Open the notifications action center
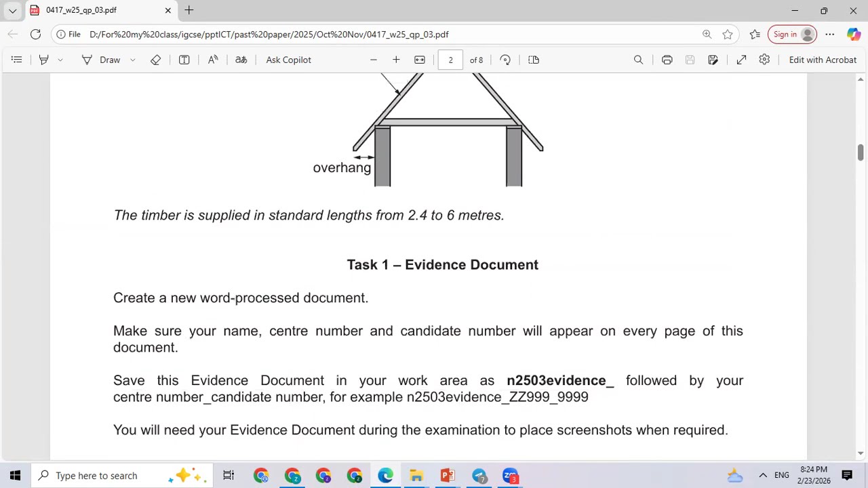 (x=847, y=475)
